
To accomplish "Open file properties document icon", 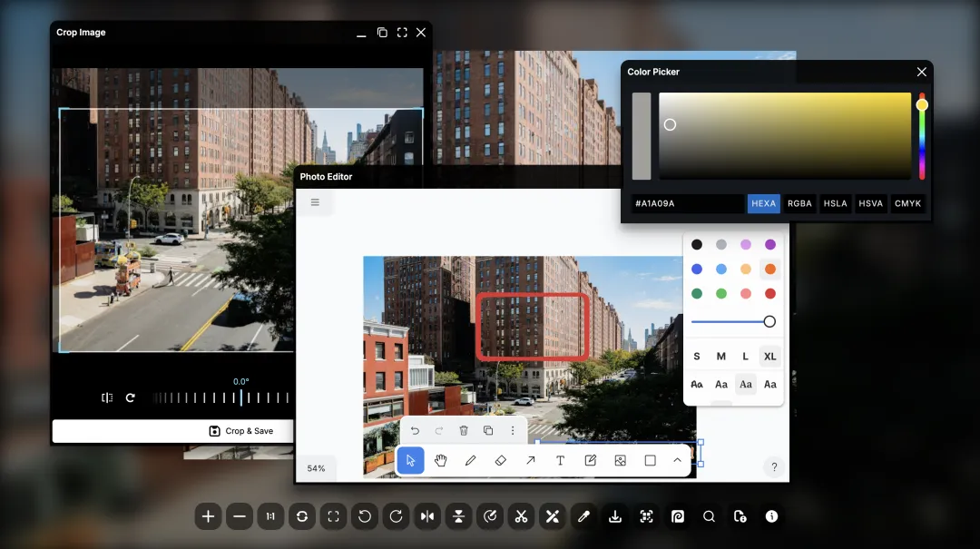I will pos(740,516).
